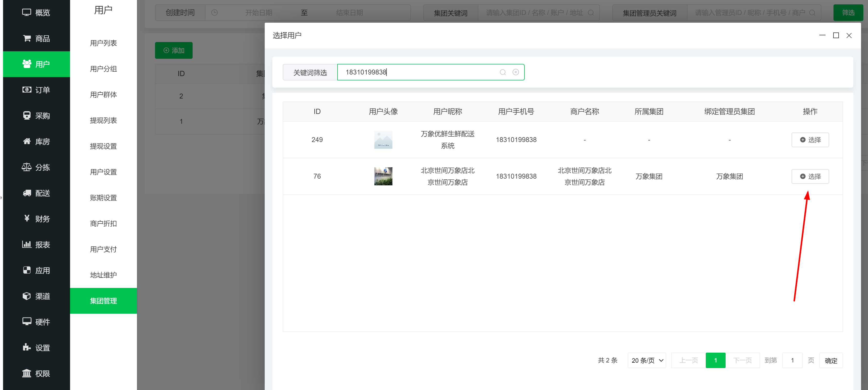Click 万象集团 in 所属集团 column
This screenshot has height=390, width=868.
point(649,177)
